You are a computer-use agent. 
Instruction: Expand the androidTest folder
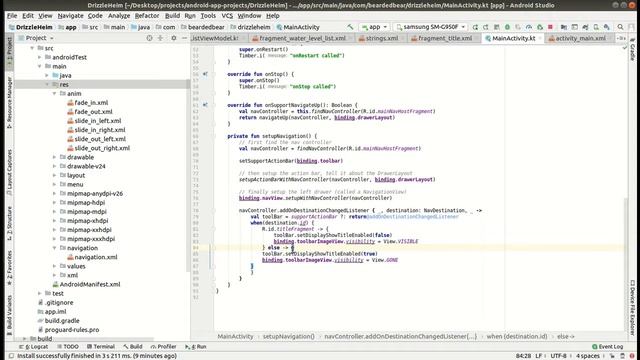click(x=40, y=58)
